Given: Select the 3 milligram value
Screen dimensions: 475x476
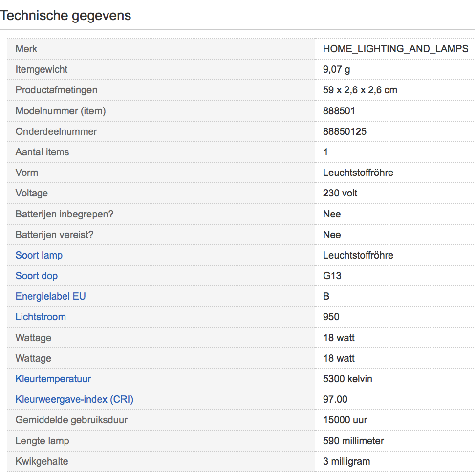Looking at the screenshot, I should pos(346,461).
